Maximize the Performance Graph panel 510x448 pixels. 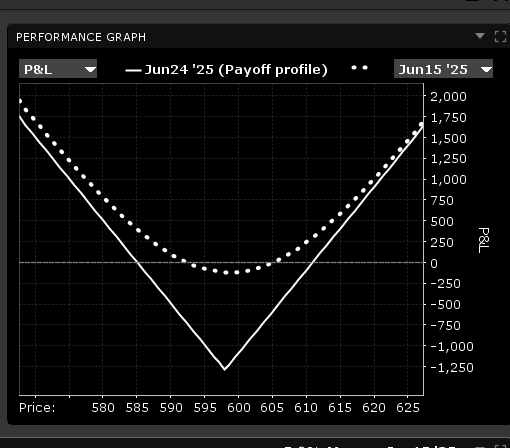[x=500, y=36]
